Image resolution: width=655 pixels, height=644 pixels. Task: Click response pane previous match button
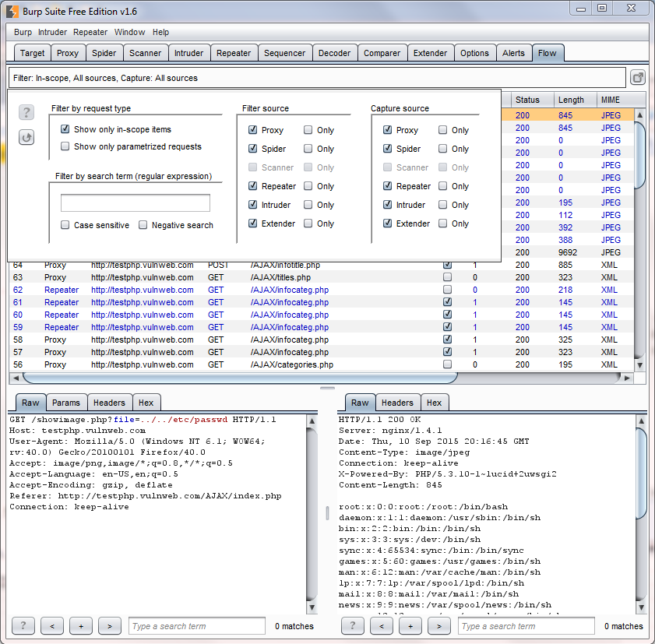(382, 625)
